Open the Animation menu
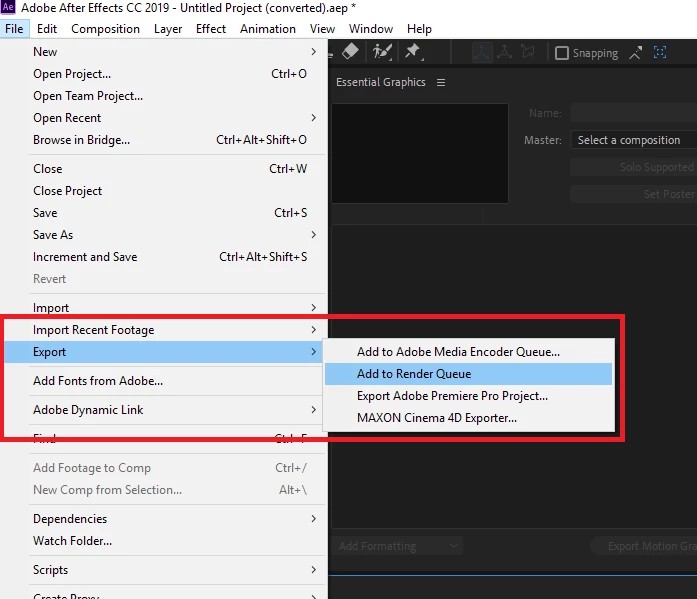Viewport: 697px width, 599px height. pyautogui.click(x=268, y=29)
